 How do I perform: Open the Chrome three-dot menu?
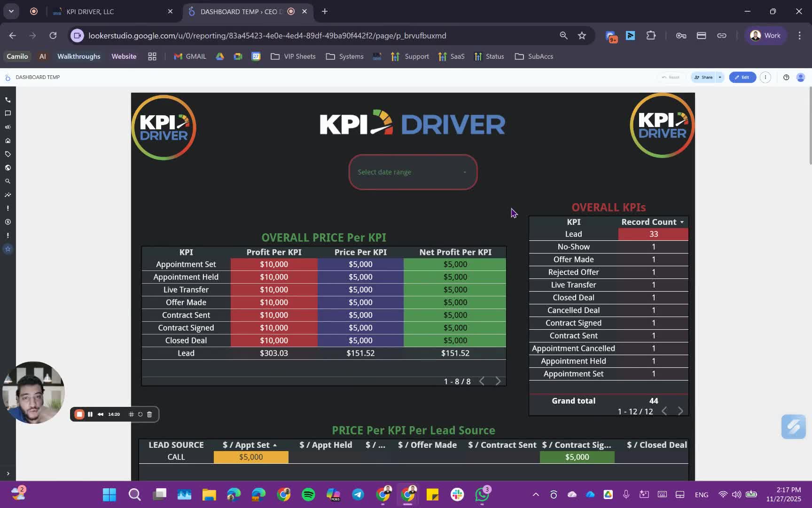(x=799, y=36)
